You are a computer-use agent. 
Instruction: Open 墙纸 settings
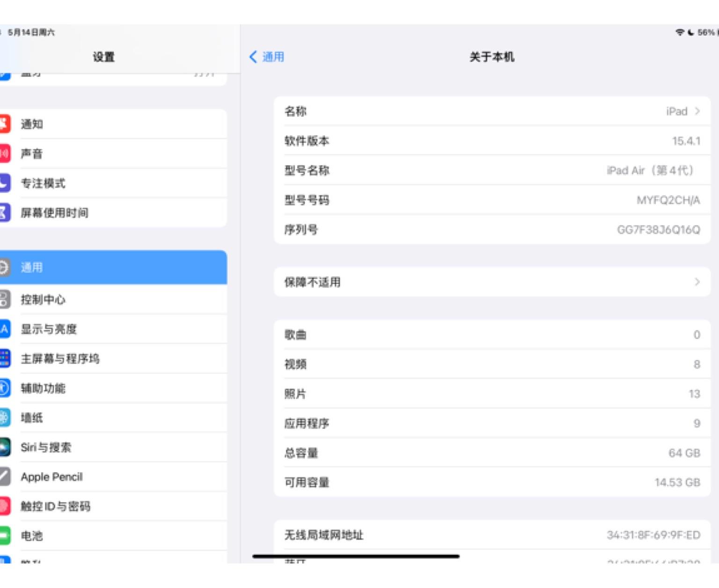pyautogui.click(x=113, y=418)
